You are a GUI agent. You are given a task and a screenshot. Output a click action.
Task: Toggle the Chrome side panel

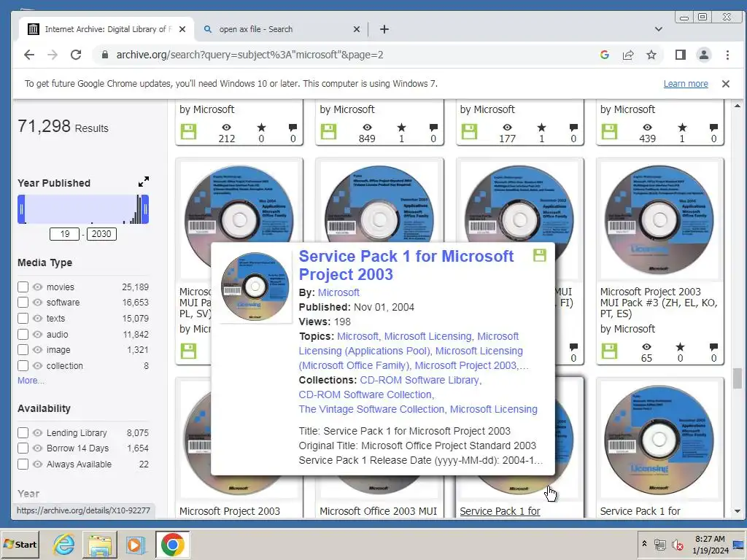pyautogui.click(x=681, y=55)
